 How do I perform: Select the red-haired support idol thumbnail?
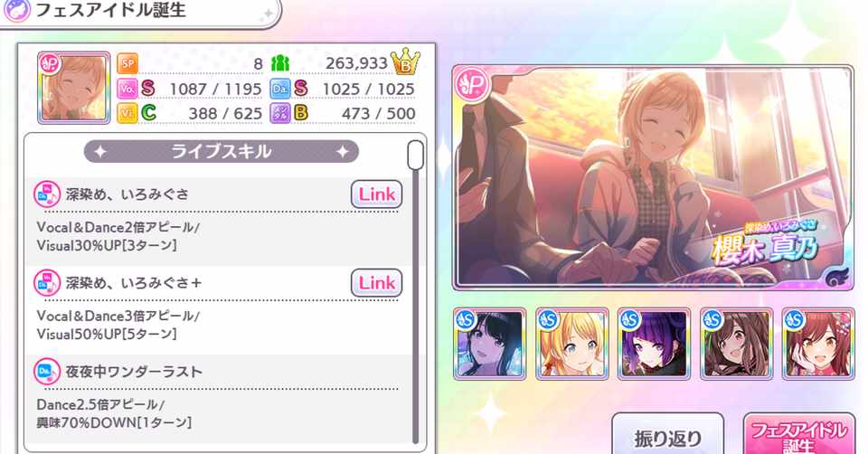click(819, 344)
